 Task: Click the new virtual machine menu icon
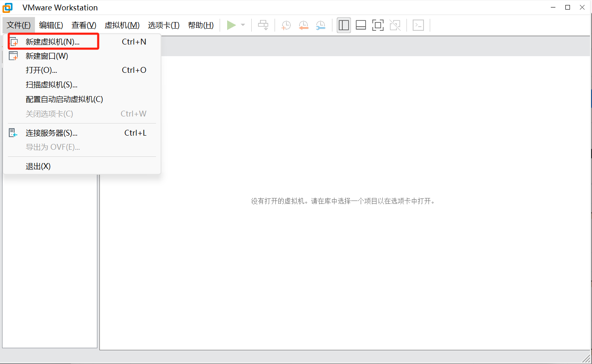14,42
